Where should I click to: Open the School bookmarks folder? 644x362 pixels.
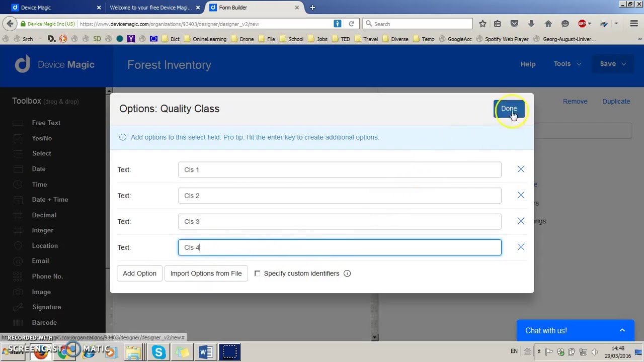pyautogui.click(x=291, y=39)
